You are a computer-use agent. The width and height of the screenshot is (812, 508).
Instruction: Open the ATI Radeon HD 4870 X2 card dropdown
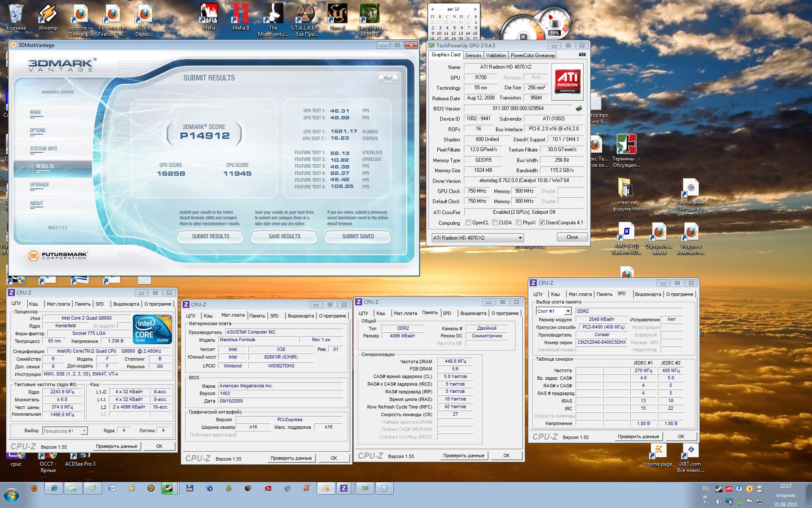tap(477, 237)
